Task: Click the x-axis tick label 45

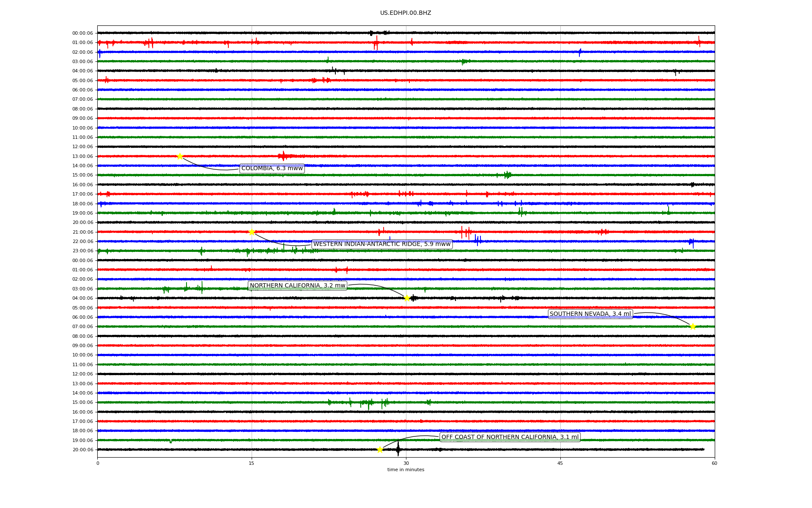Action: (x=560, y=463)
